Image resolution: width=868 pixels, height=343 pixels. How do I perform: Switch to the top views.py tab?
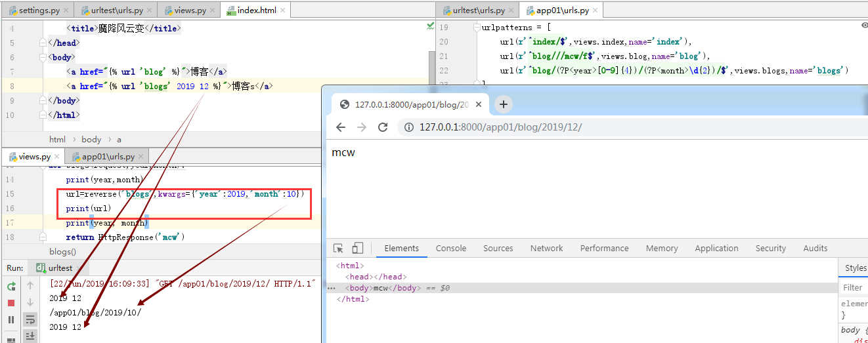190,10
